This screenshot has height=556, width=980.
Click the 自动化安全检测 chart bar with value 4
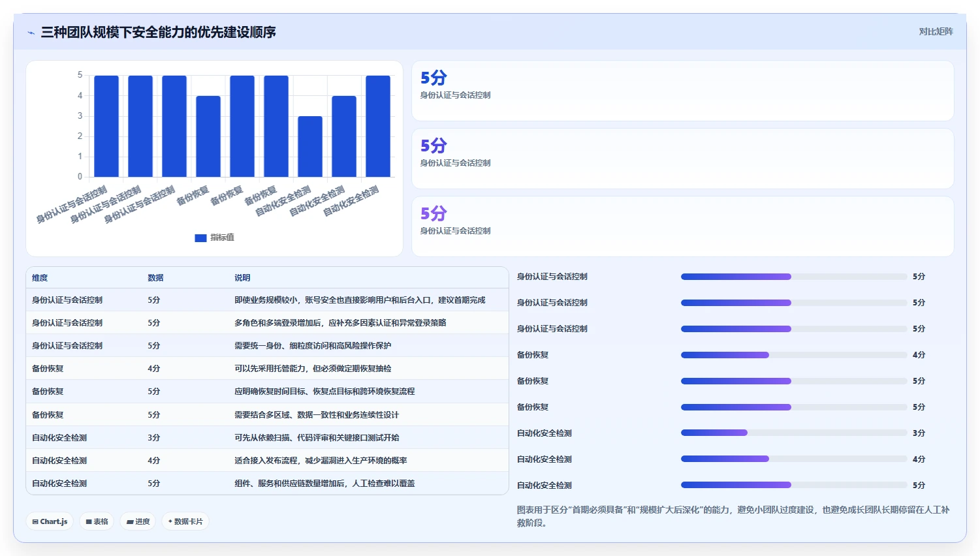point(344,136)
